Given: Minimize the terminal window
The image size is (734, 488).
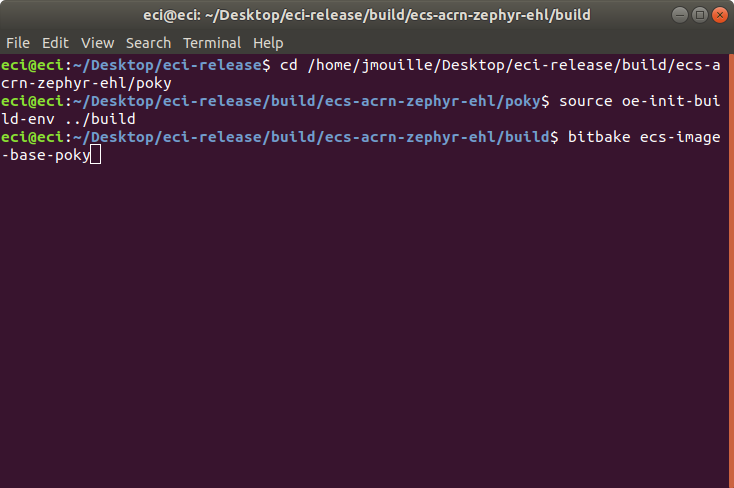Looking at the screenshot, I should point(680,15).
